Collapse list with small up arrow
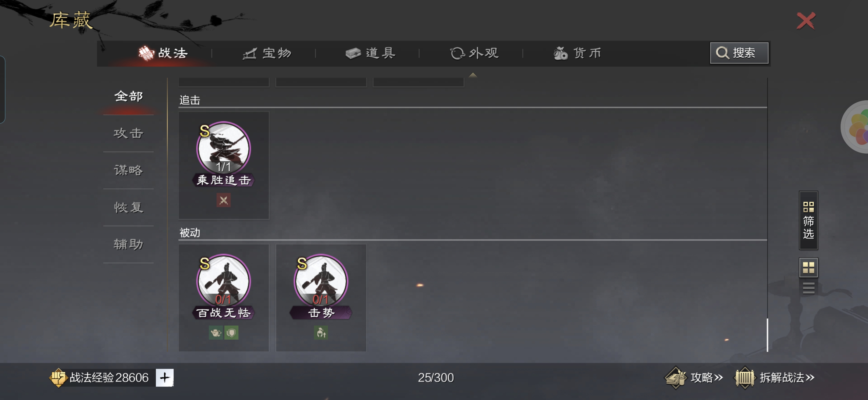The width and height of the screenshot is (868, 400). click(473, 75)
